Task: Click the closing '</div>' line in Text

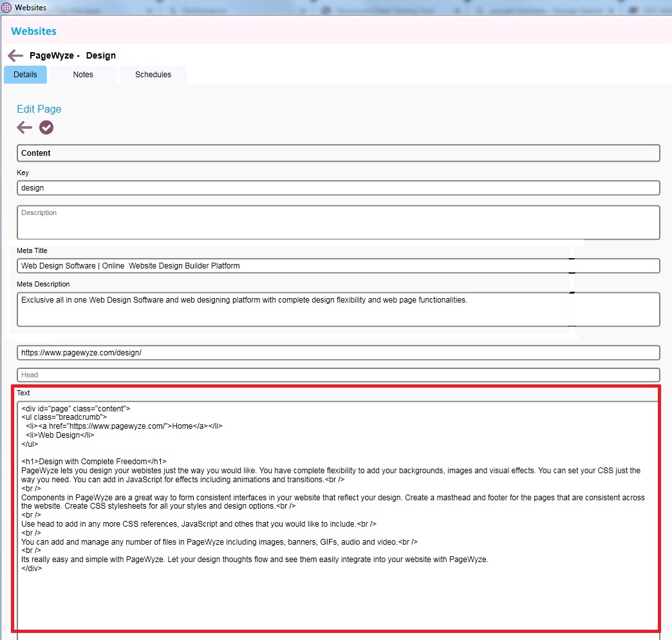Action: pyautogui.click(x=32, y=569)
